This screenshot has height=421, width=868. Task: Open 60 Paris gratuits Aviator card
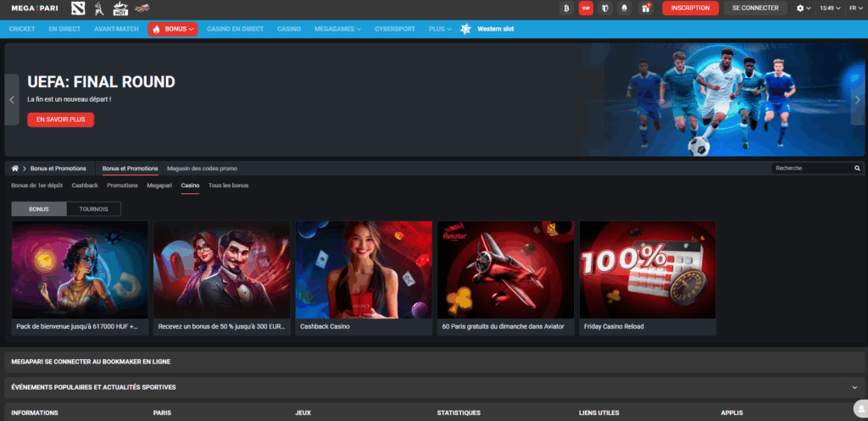click(505, 279)
